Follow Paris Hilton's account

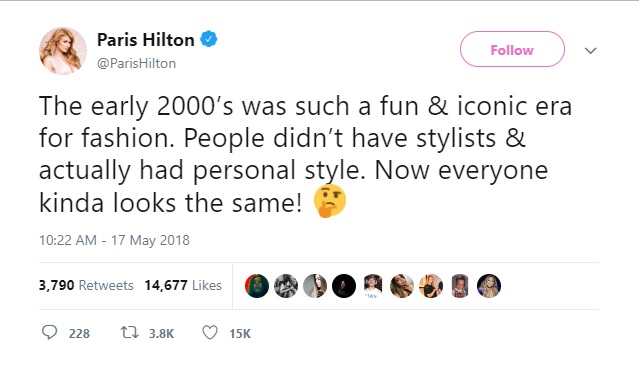pyautogui.click(x=512, y=49)
